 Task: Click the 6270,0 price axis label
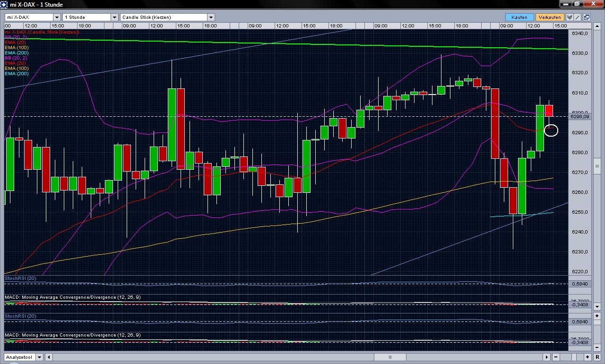[x=579, y=172]
